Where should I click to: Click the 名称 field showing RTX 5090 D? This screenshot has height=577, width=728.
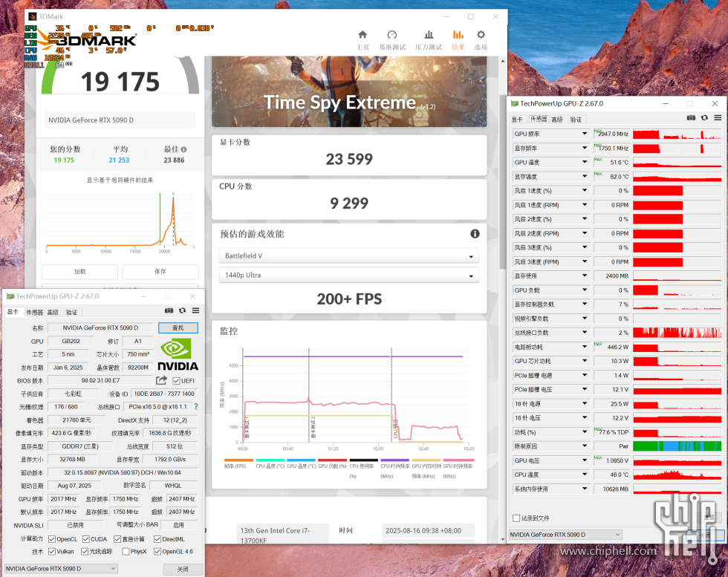tap(100, 327)
